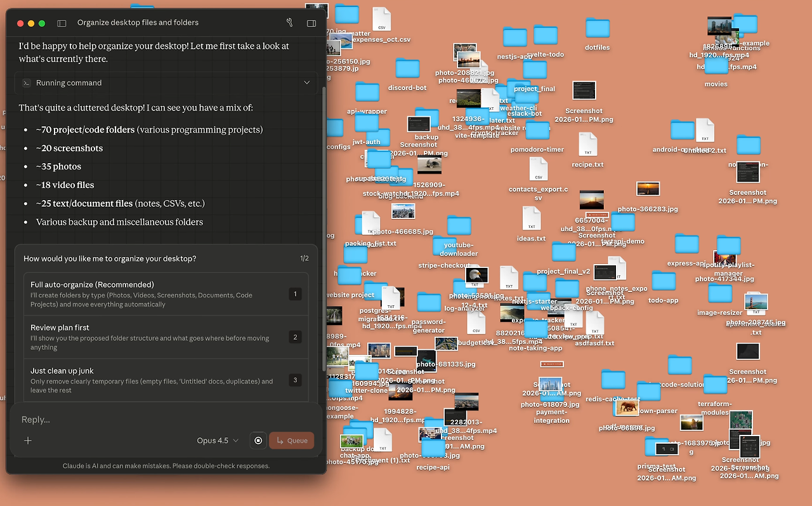This screenshot has height=506, width=812.
Task: Select the twitter-clone folder
Action: point(366,371)
